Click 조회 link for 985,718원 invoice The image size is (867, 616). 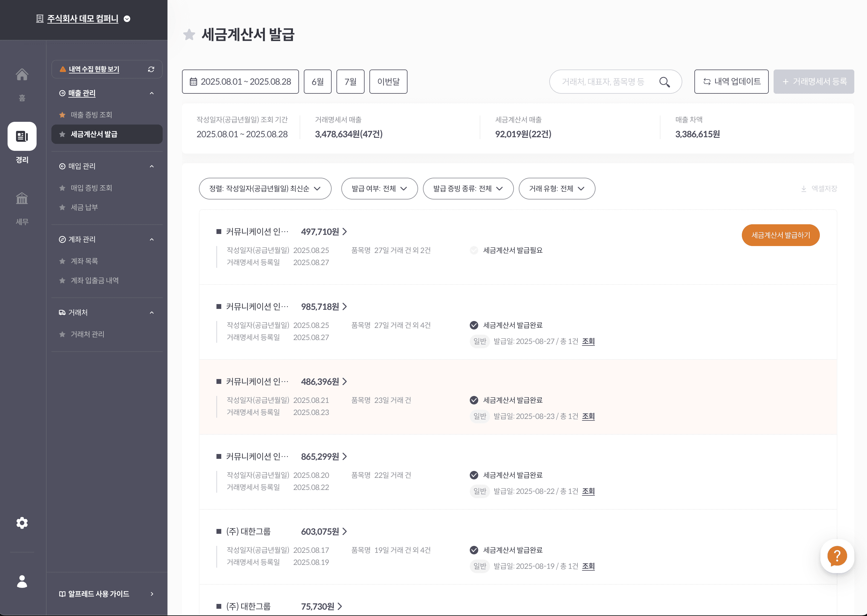pyautogui.click(x=588, y=341)
